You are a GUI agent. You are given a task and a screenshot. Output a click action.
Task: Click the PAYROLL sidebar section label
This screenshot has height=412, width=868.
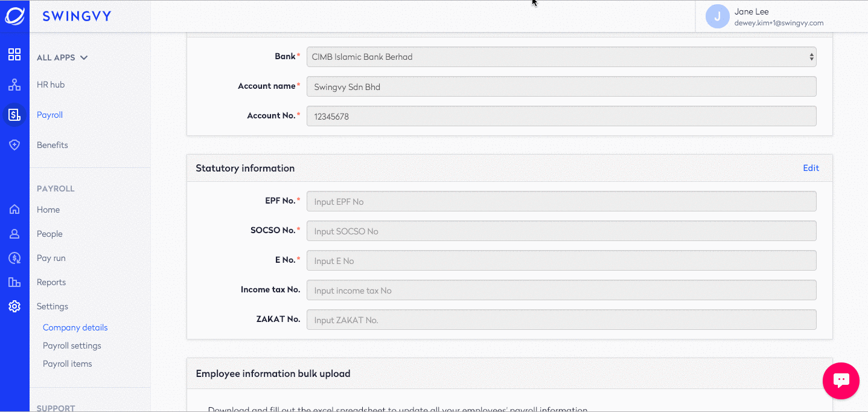click(x=56, y=188)
